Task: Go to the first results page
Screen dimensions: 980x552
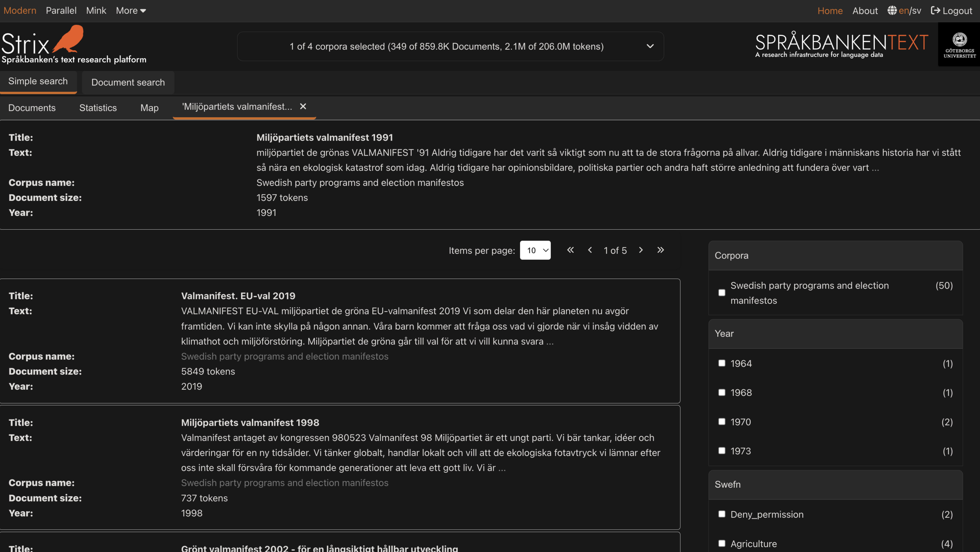Action: pyautogui.click(x=570, y=250)
